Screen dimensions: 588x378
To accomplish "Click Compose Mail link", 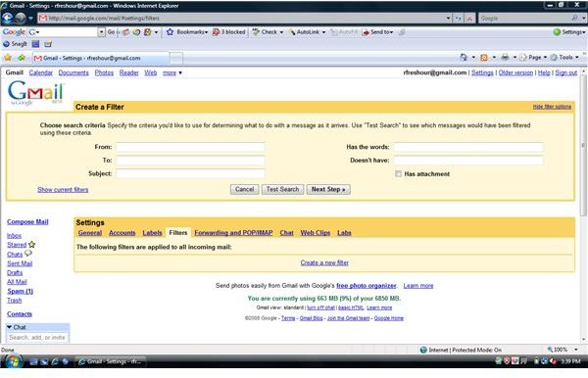I will (x=27, y=221).
